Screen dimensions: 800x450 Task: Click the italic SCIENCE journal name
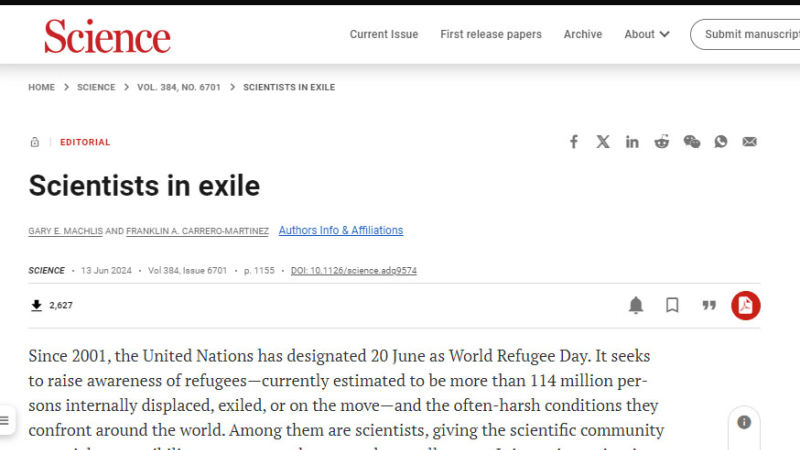tap(46, 270)
